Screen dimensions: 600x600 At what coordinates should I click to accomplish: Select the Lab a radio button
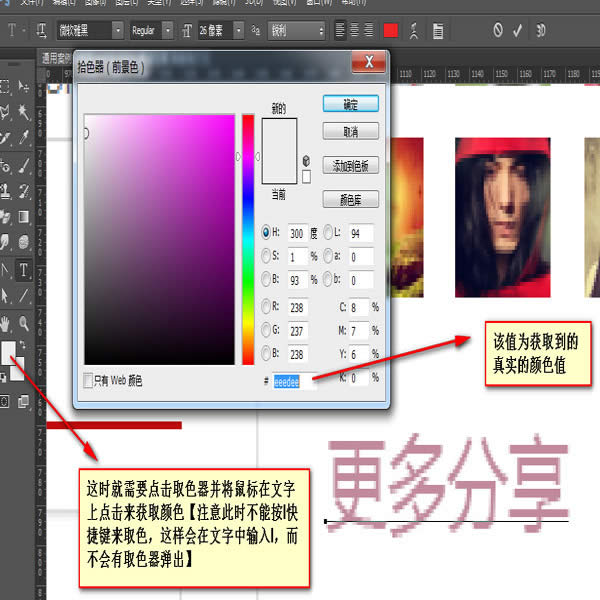coord(328,256)
